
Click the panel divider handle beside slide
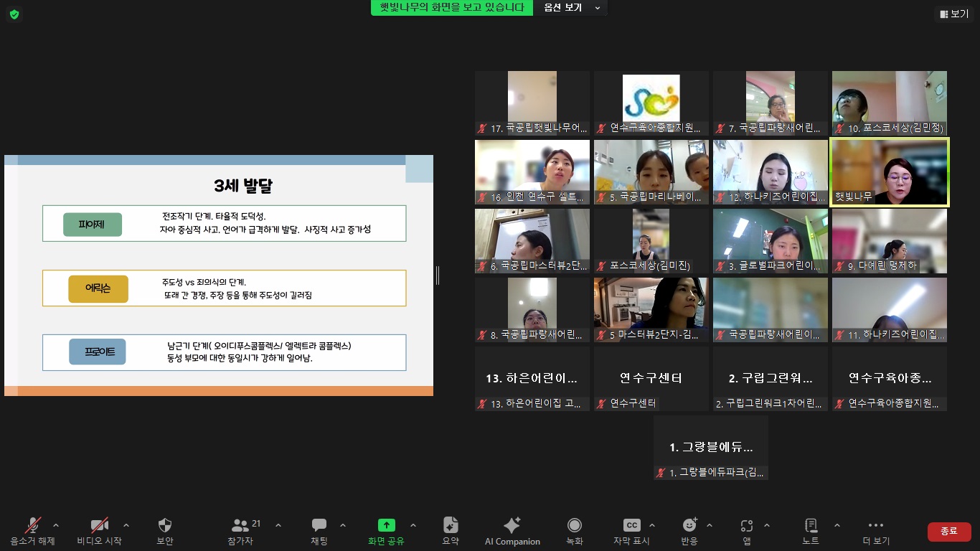click(x=437, y=275)
